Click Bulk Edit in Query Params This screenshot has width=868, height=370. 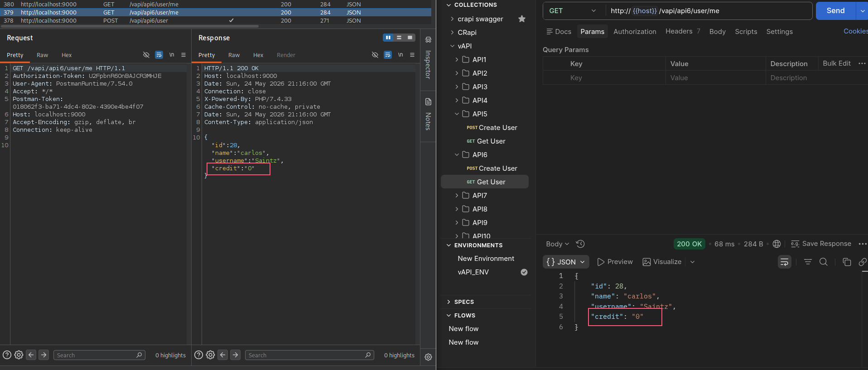point(837,63)
